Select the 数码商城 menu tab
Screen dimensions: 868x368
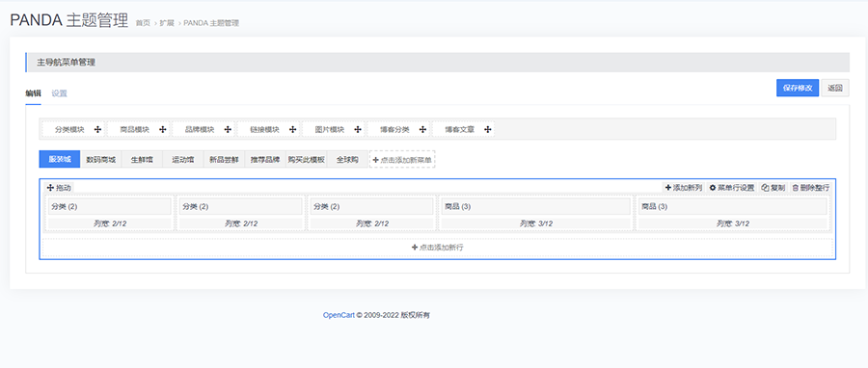(100, 159)
